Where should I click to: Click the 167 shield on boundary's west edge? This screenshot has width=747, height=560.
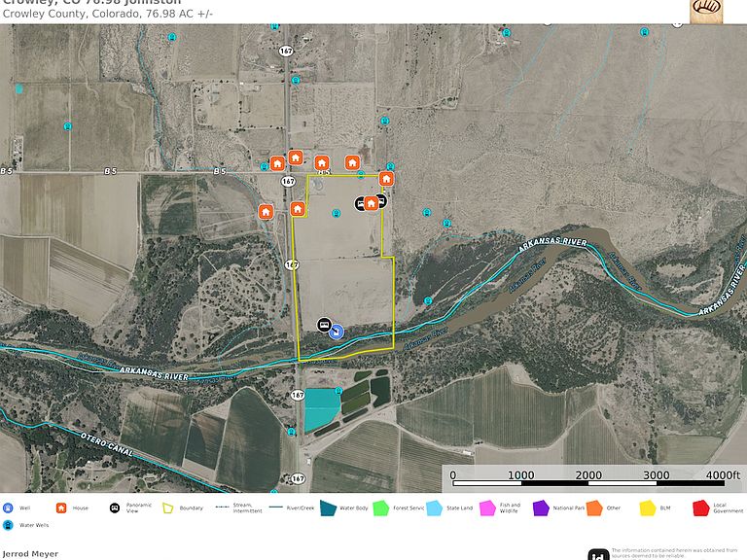[292, 264]
